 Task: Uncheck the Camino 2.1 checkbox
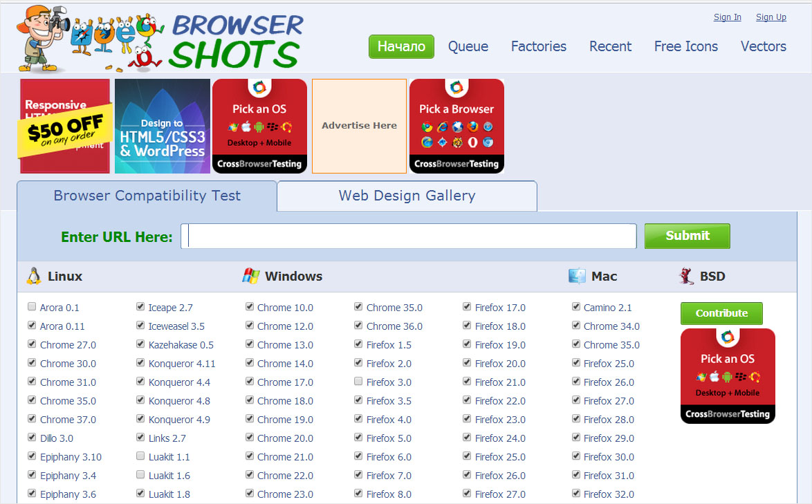[576, 307]
